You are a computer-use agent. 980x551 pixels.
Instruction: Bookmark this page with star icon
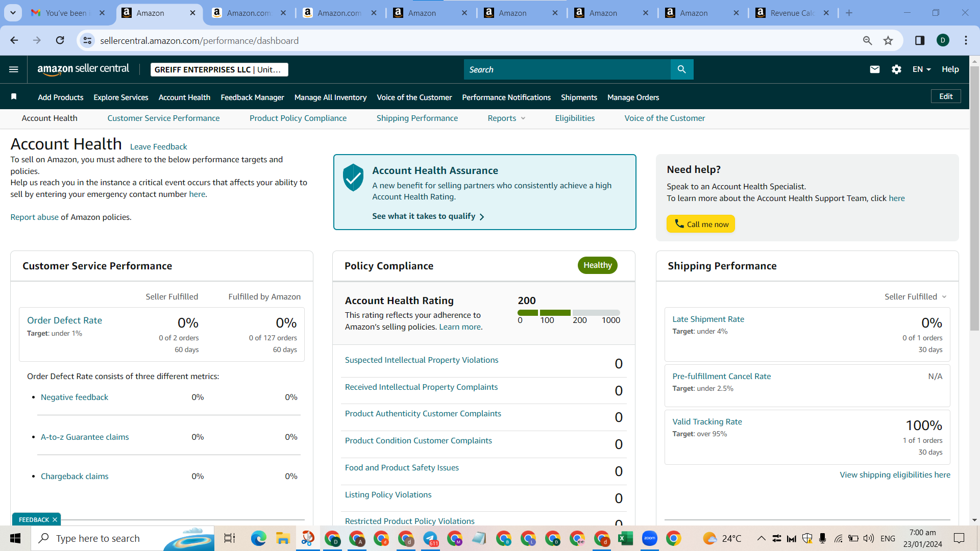888,40
